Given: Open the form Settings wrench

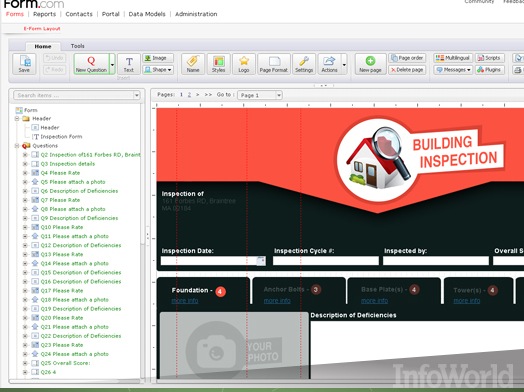Looking at the screenshot, I should point(304,63).
